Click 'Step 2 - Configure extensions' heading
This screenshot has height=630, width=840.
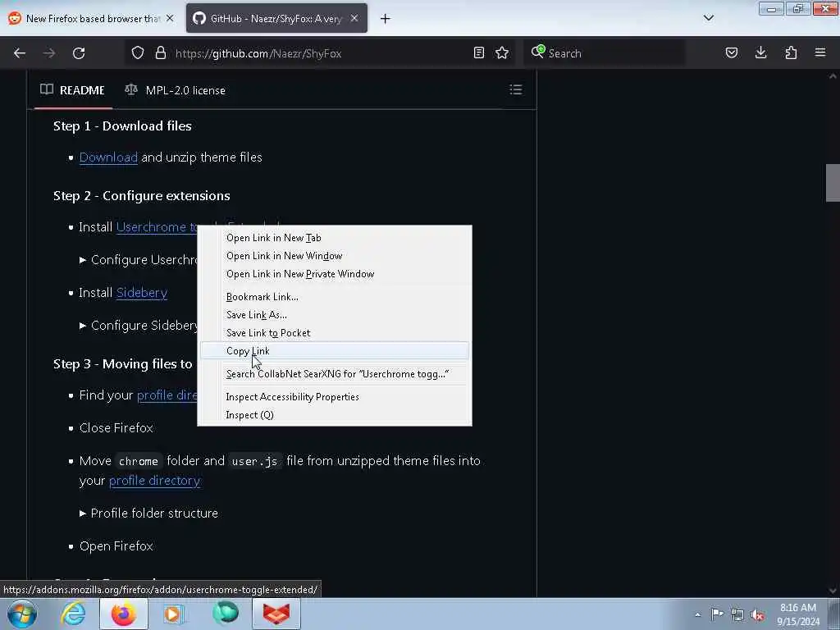click(x=141, y=195)
